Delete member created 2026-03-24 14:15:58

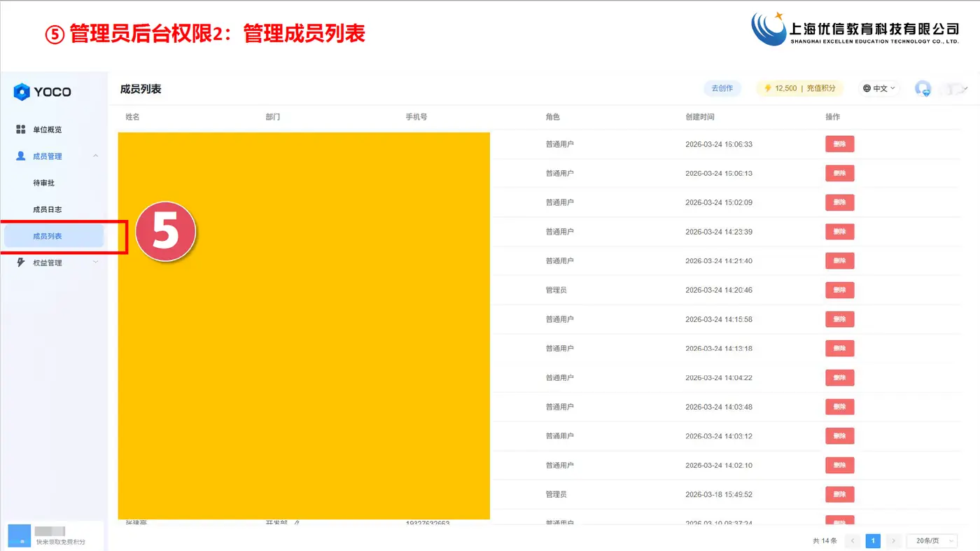[x=840, y=319]
